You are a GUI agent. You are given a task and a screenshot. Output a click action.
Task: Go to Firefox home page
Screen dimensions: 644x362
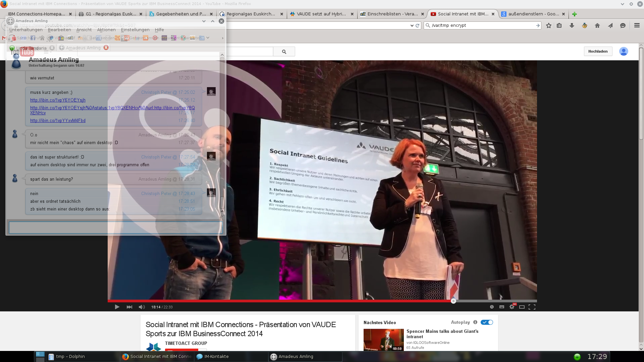click(597, 25)
